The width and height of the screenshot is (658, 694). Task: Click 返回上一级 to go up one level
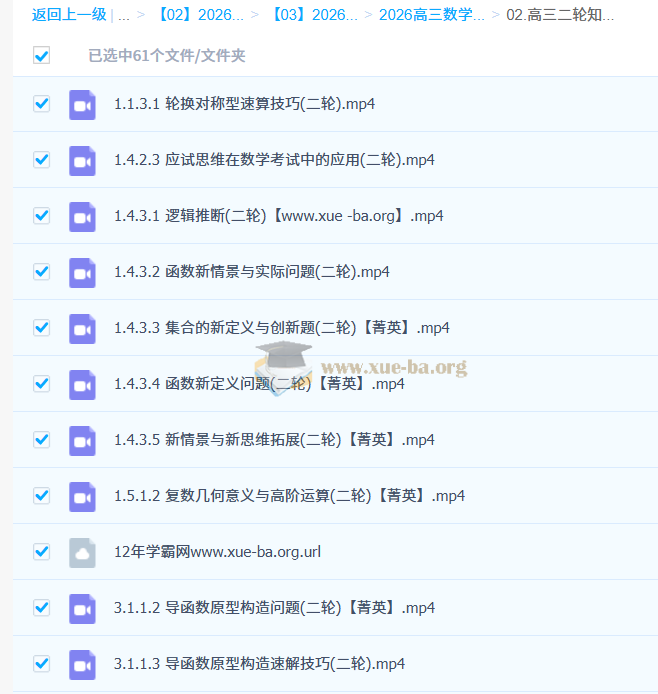[69, 15]
